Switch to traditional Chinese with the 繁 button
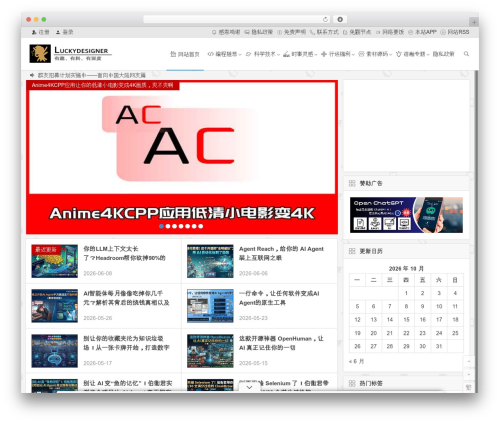The height and width of the screenshot is (423, 500). (x=468, y=387)
